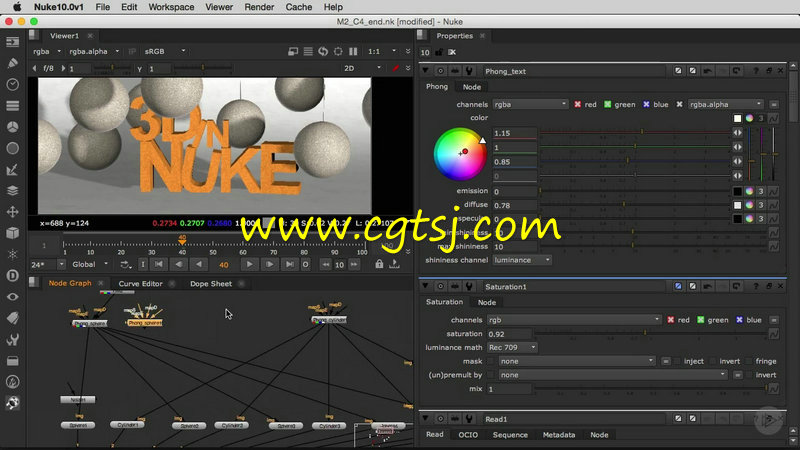Open the Workspace menu
The image size is (800, 450).
(171, 7)
